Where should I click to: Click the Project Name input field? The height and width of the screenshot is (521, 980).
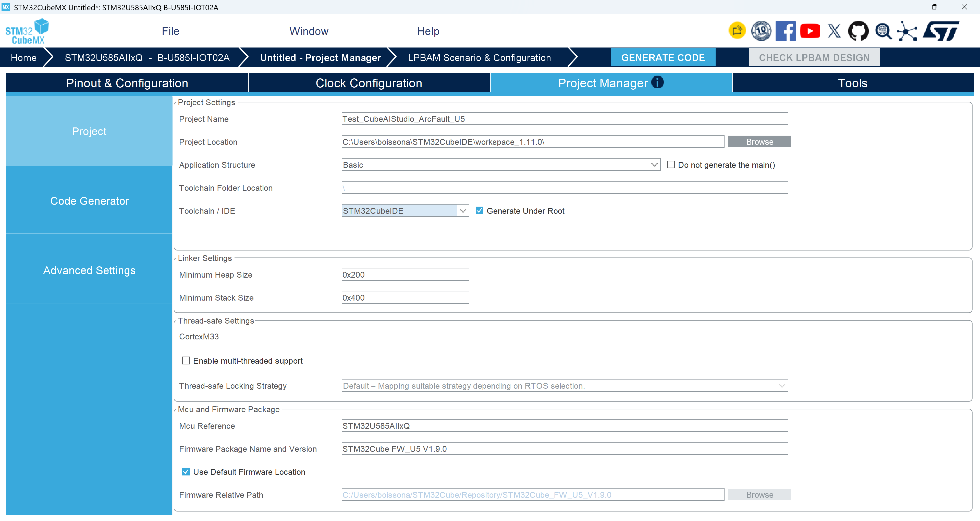coord(565,119)
